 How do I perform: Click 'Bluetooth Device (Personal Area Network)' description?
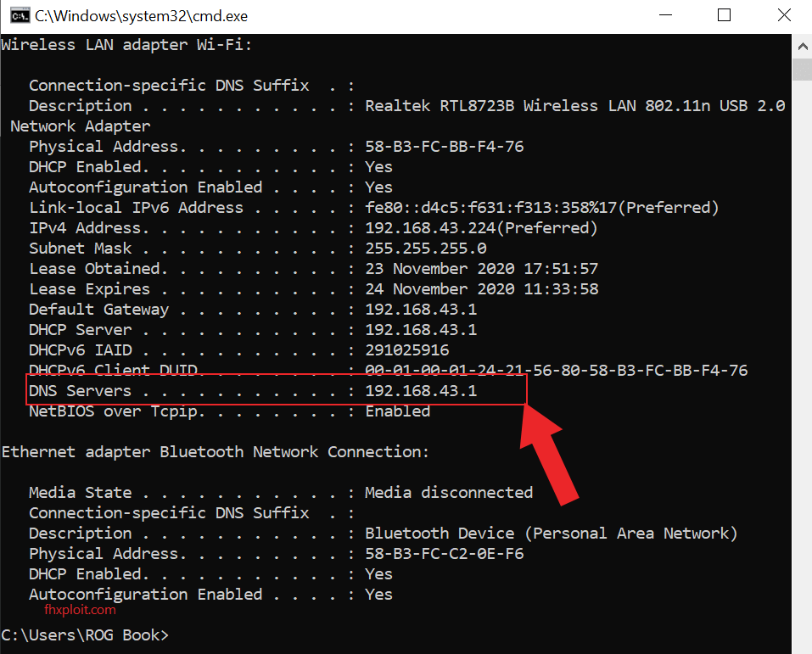[551, 534]
